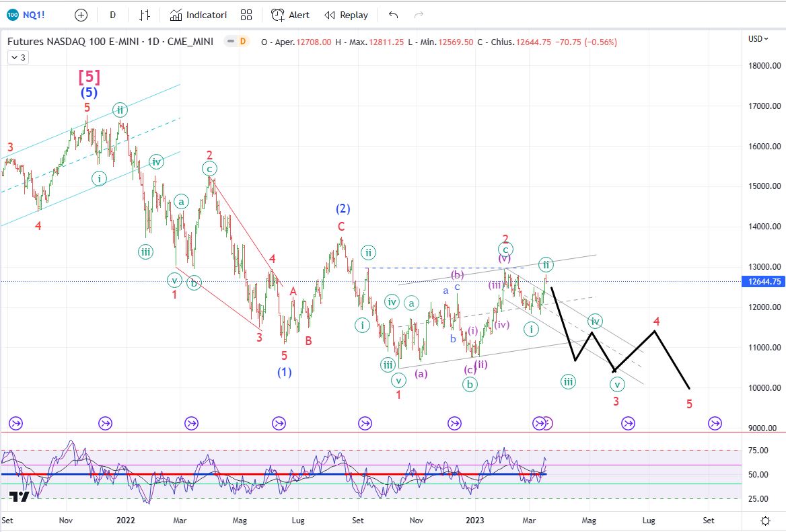Expand the collapsed indicators legend showing 3
Screen dimensions: 786x532
[x=18, y=58]
